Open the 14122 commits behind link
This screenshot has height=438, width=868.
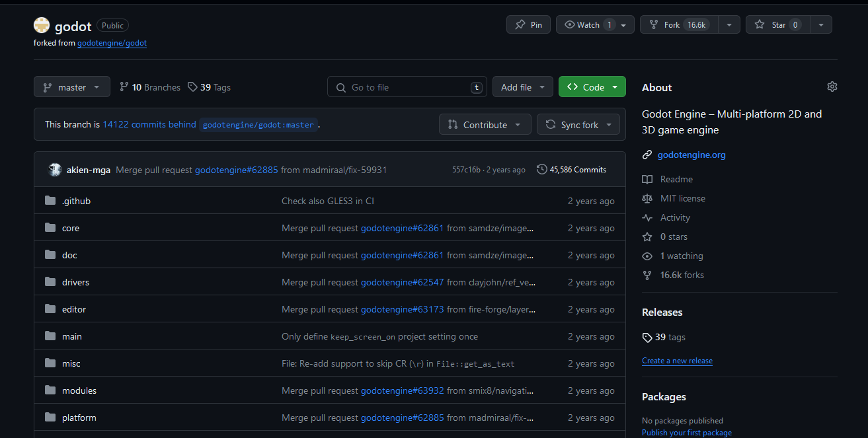click(x=149, y=124)
